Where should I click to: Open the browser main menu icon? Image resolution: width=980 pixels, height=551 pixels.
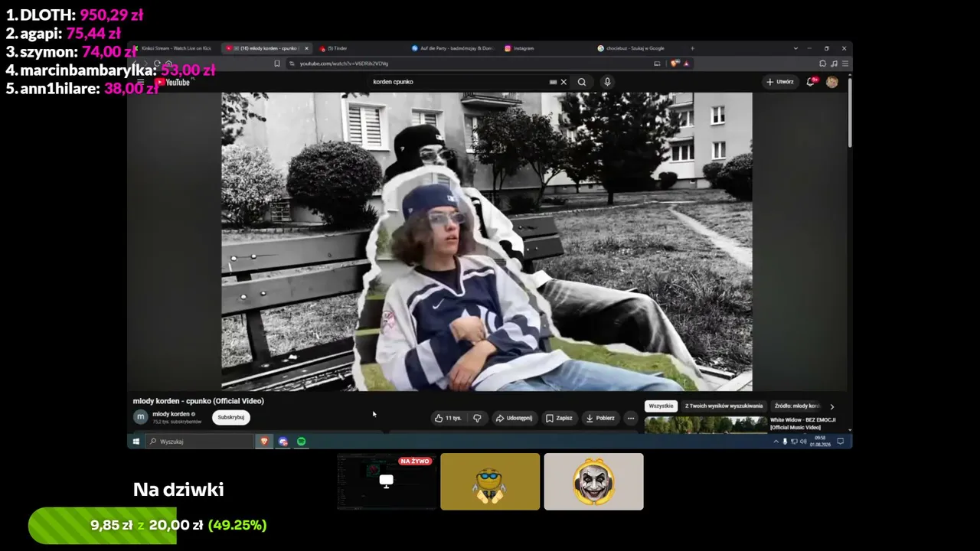coord(844,64)
